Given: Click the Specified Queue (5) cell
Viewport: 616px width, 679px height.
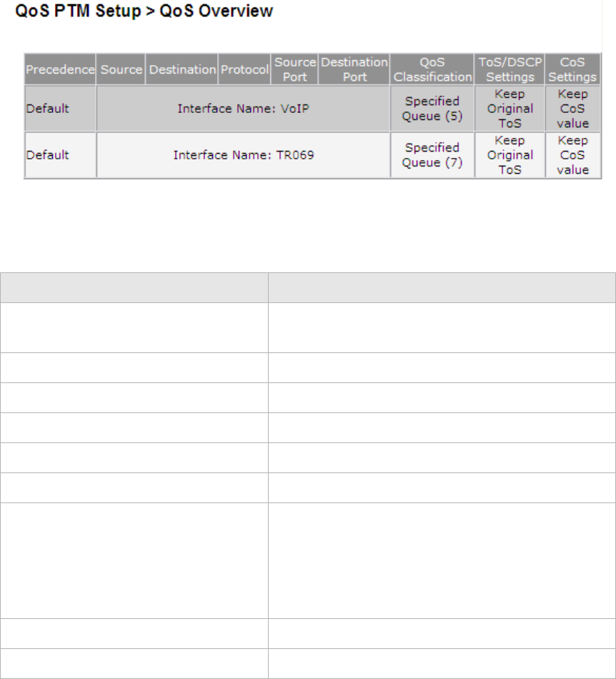Looking at the screenshot, I should pyautogui.click(x=432, y=108).
